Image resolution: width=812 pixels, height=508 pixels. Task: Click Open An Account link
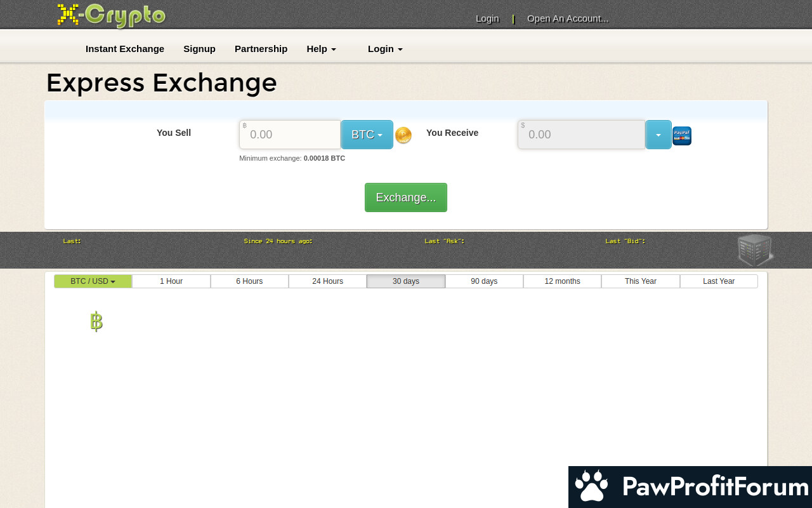568,18
